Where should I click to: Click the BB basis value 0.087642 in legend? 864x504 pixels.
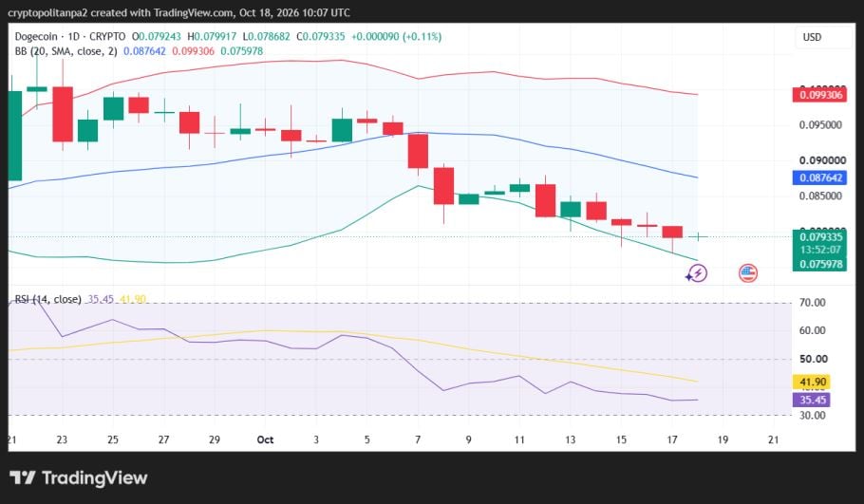pos(144,51)
